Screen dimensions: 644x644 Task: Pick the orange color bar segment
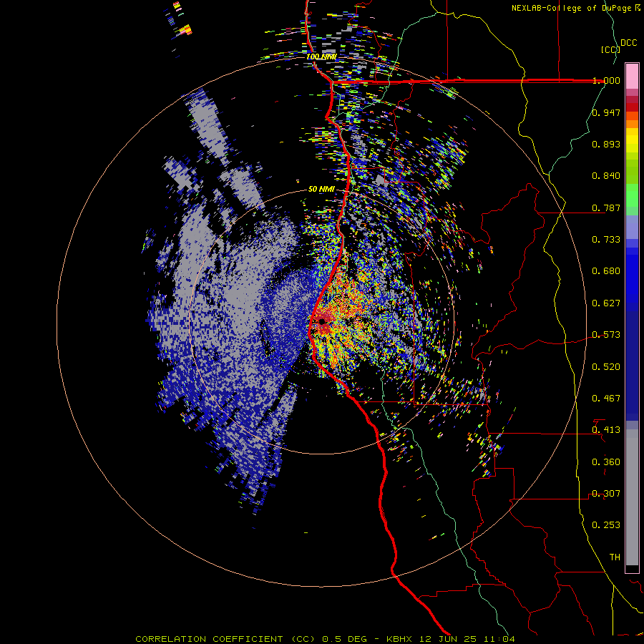tap(632, 124)
